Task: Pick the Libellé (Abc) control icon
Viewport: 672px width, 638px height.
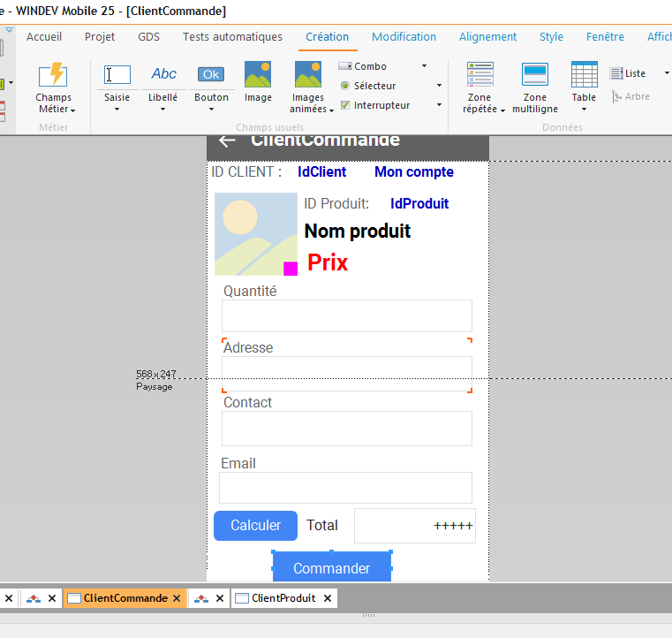Action: point(163,75)
